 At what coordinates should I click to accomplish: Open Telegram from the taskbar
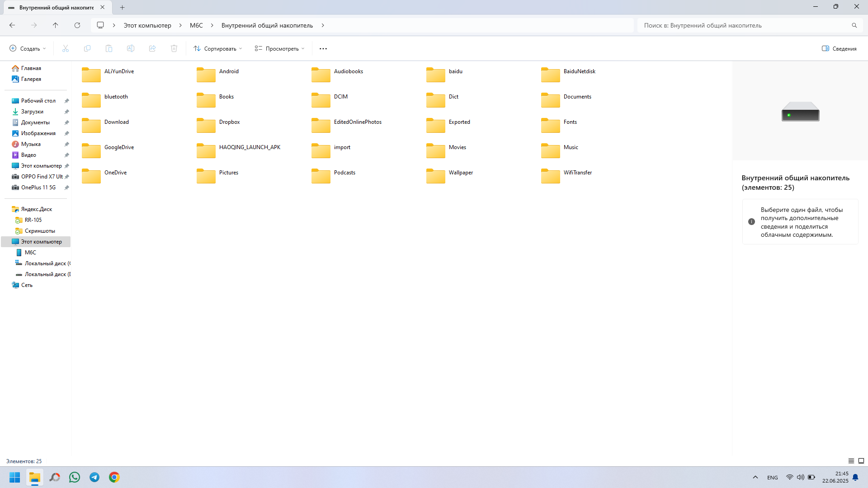pos(94,477)
